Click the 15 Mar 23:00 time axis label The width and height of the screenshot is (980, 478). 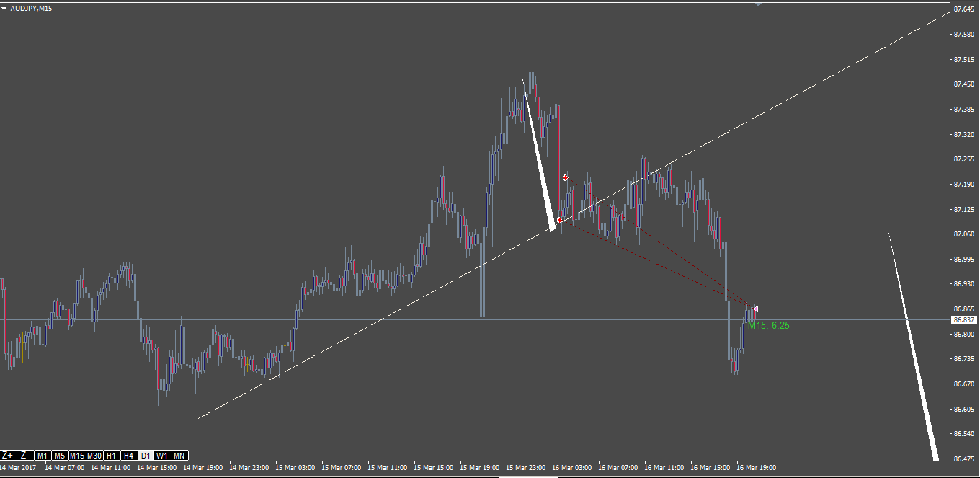pyautogui.click(x=527, y=468)
